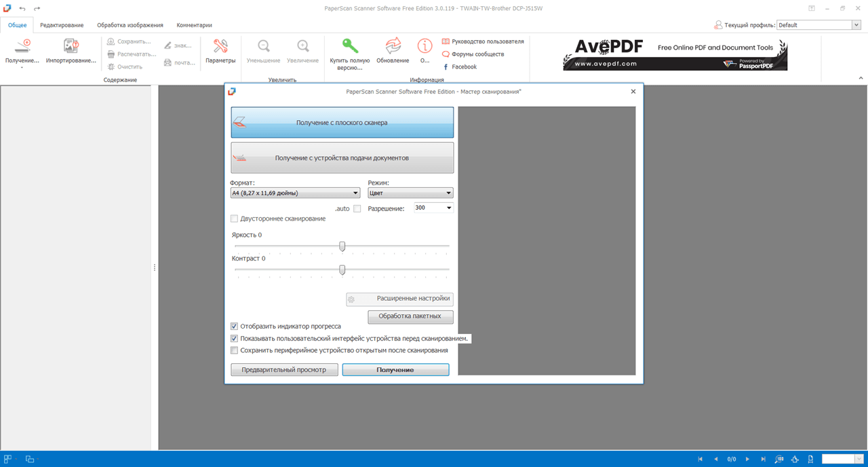868x467 pixels.
Task: Click the undo arrow in title bar
Action: 22,8
